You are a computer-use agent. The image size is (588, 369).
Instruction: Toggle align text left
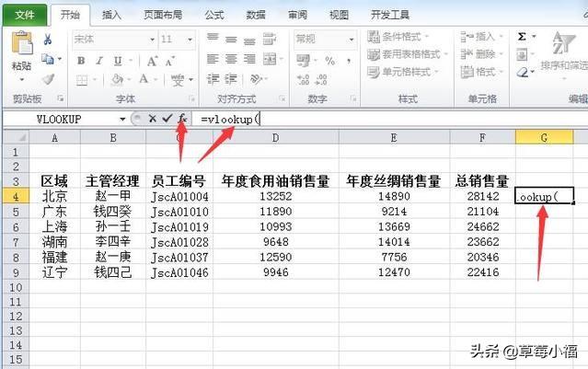coord(213,59)
